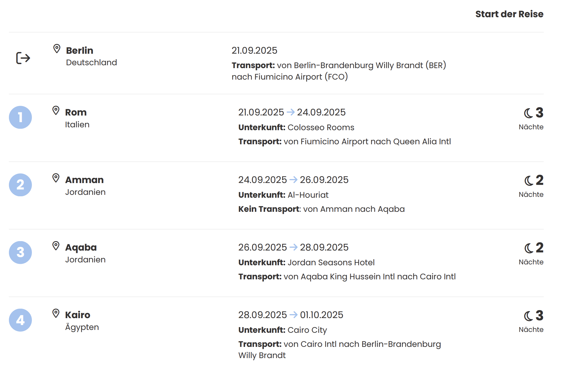Screen dimensions: 575x392
Task: Open the Start der Reise heading
Action: point(509,14)
